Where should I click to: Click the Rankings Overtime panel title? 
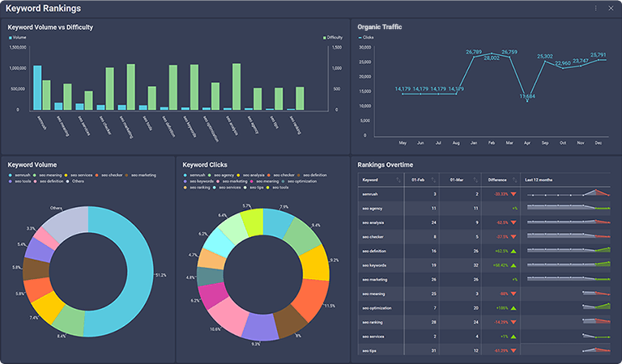pyautogui.click(x=386, y=165)
